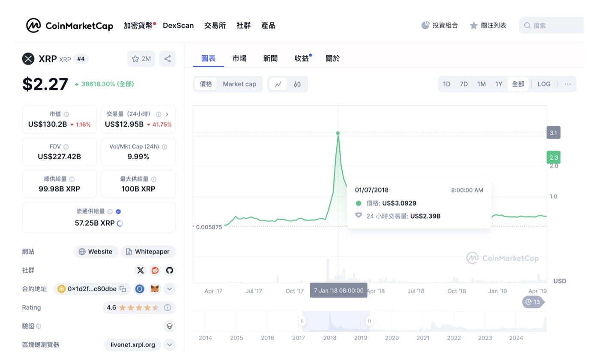
Task: Open the DexScan menu
Action: click(178, 25)
